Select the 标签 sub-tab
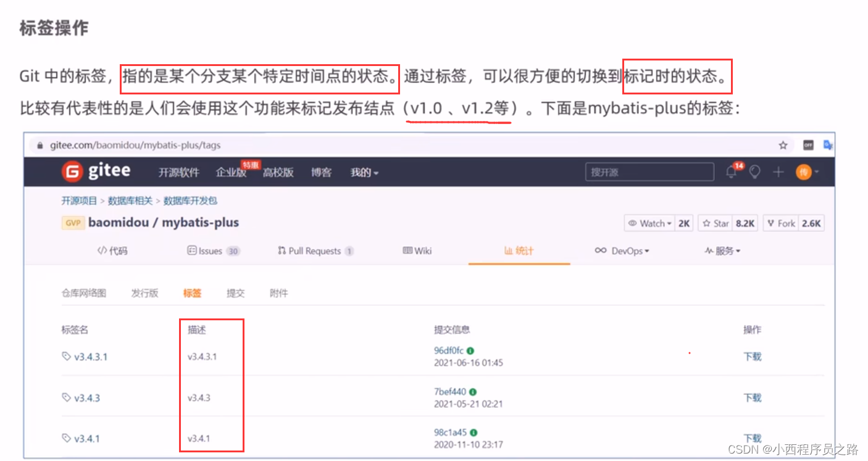This screenshot has height=461, width=868. [x=192, y=293]
